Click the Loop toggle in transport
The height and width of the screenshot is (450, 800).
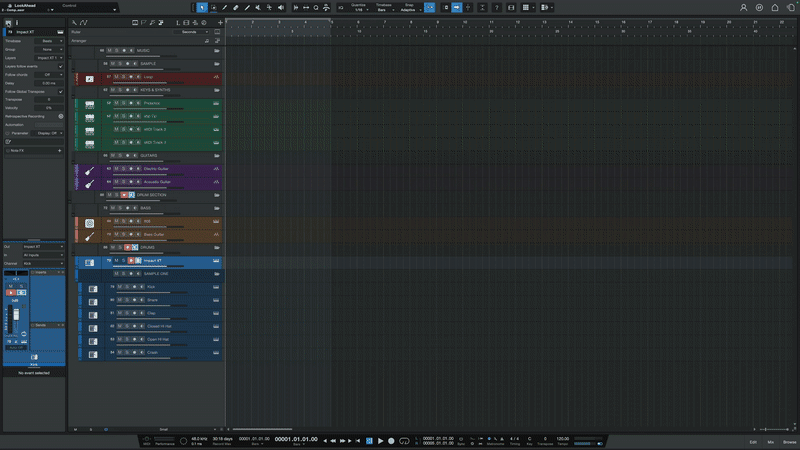point(404,441)
